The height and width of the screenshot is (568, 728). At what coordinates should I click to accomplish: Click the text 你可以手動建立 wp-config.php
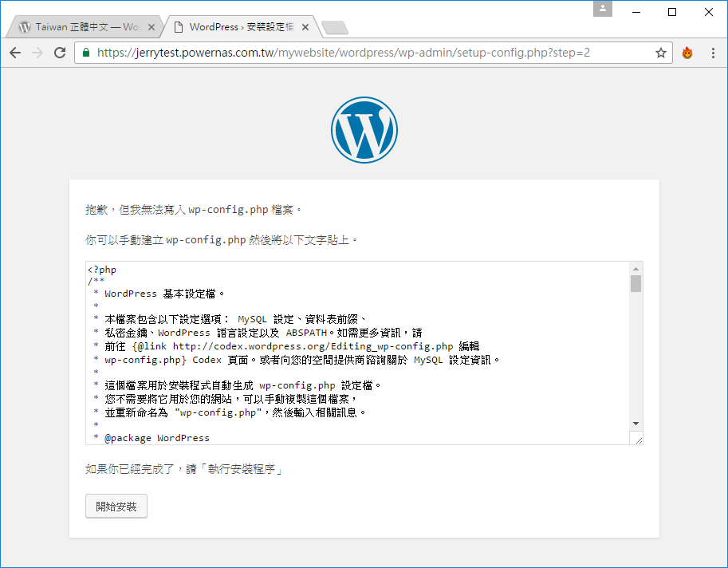coord(166,240)
